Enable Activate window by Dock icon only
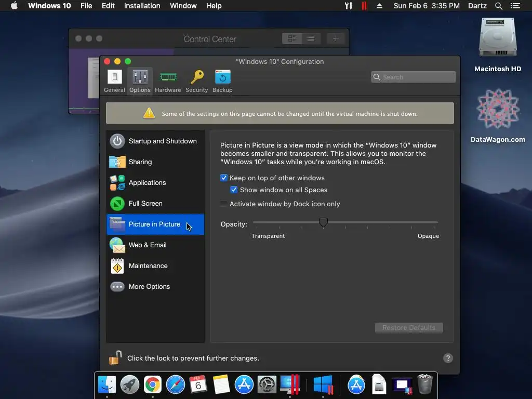This screenshot has width=532, height=399. pyautogui.click(x=223, y=204)
